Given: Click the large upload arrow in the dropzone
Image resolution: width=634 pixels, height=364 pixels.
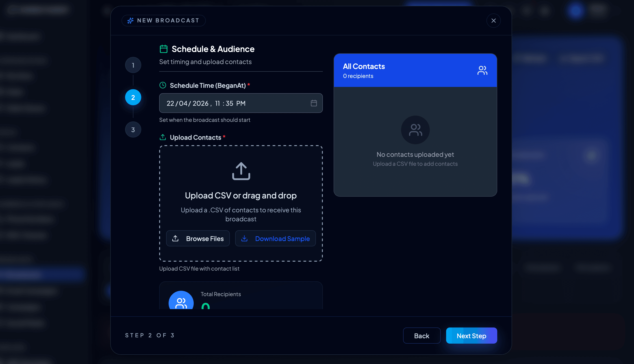Looking at the screenshot, I should click(x=241, y=171).
